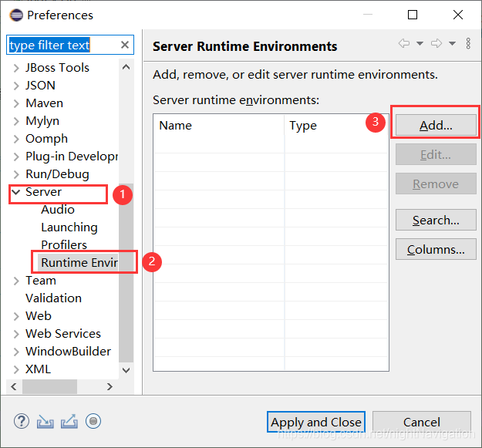482x448 pixels.
Task: Click Apply and Close
Action: pyautogui.click(x=316, y=422)
